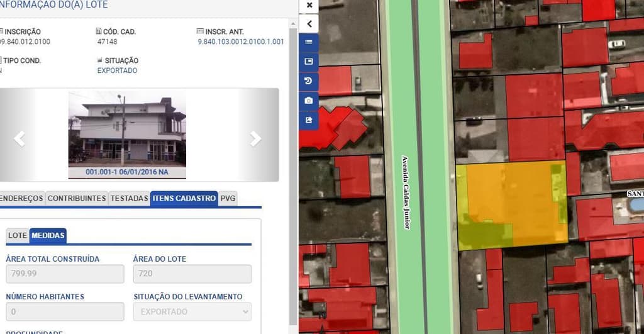
Task: Select the ITENS CADASTRO tab
Action: click(184, 198)
